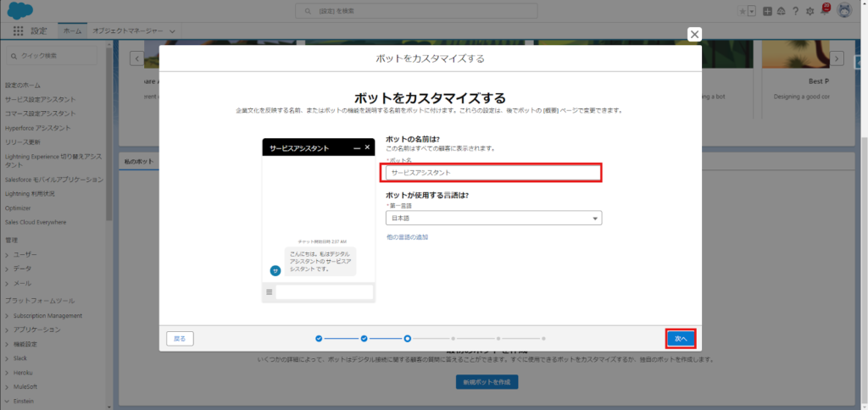Close the bot customization dialog
The image size is (868, 410).
(x=694, y=34)
